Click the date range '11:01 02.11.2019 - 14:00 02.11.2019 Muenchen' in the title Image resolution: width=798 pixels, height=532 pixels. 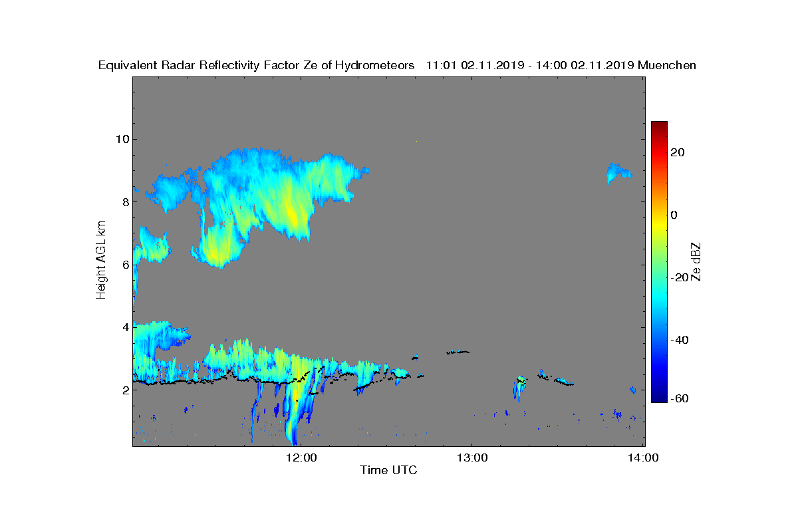[x=561, y=65]
